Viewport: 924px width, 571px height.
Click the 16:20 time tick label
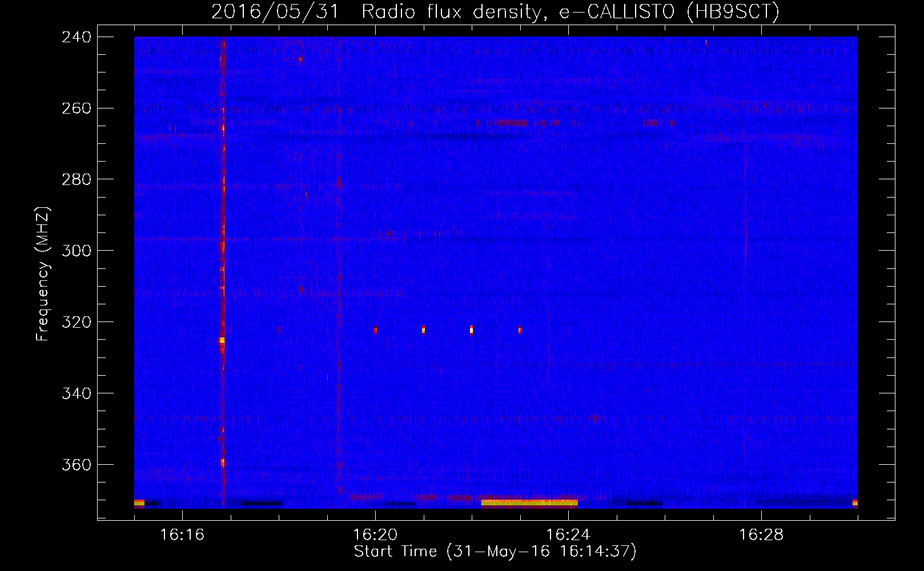click(375, 535)
